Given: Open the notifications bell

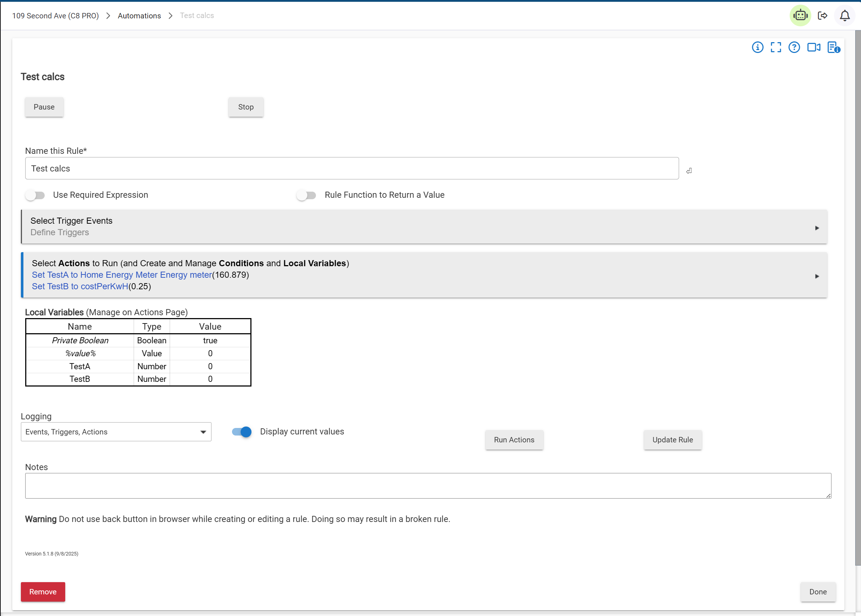Looking at the screenshot, I should click(844, 15).
